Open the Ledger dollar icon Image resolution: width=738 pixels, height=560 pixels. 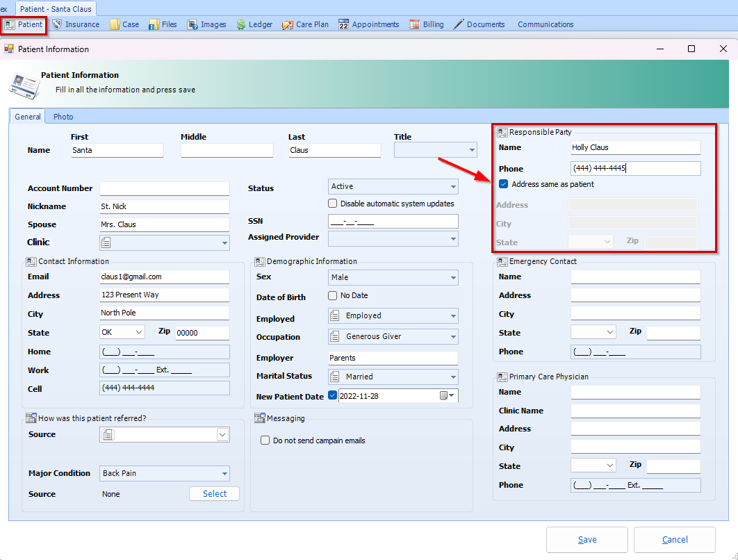[240, 24]
